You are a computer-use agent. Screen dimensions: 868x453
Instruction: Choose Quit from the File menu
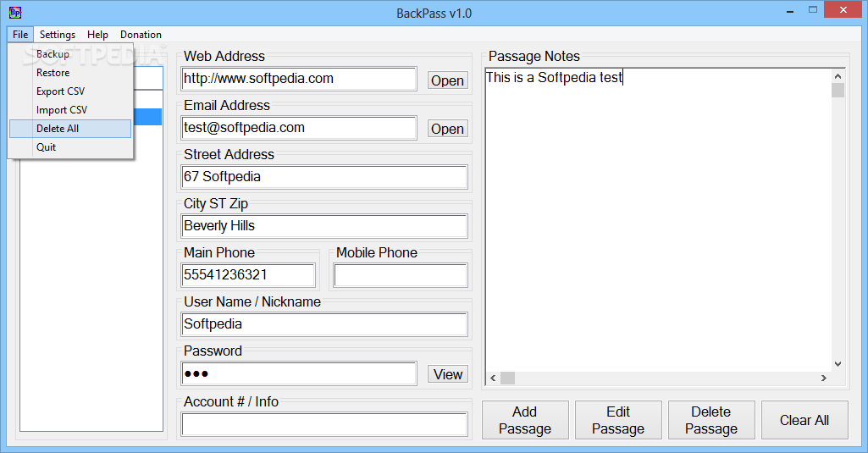tap(71, 147)
